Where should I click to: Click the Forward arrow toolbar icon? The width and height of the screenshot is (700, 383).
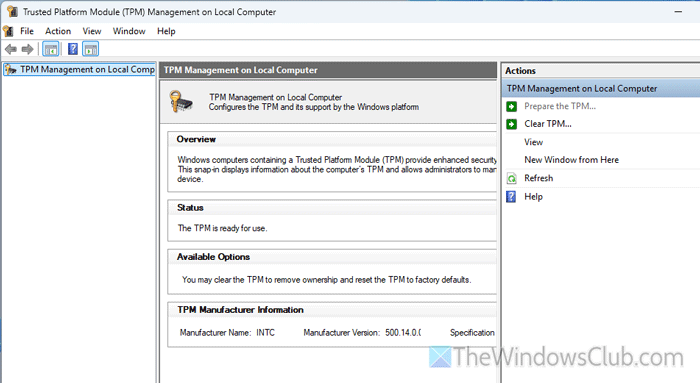tap(27, 49)
